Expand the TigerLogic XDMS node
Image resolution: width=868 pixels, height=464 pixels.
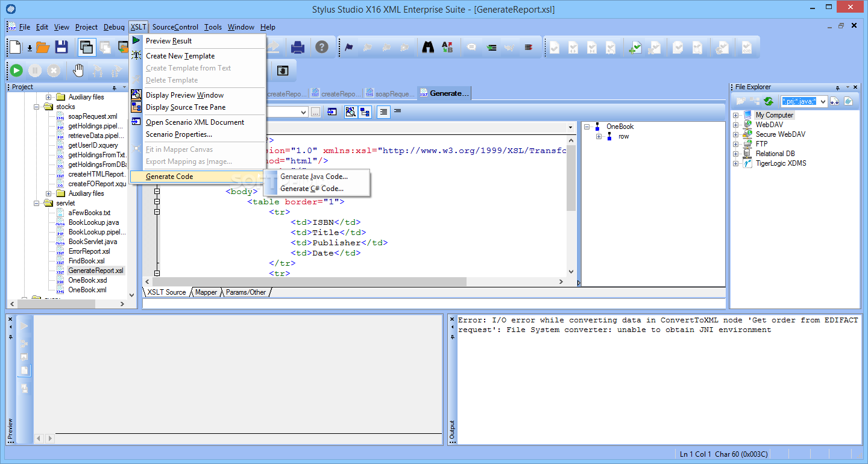coord(736,163)
